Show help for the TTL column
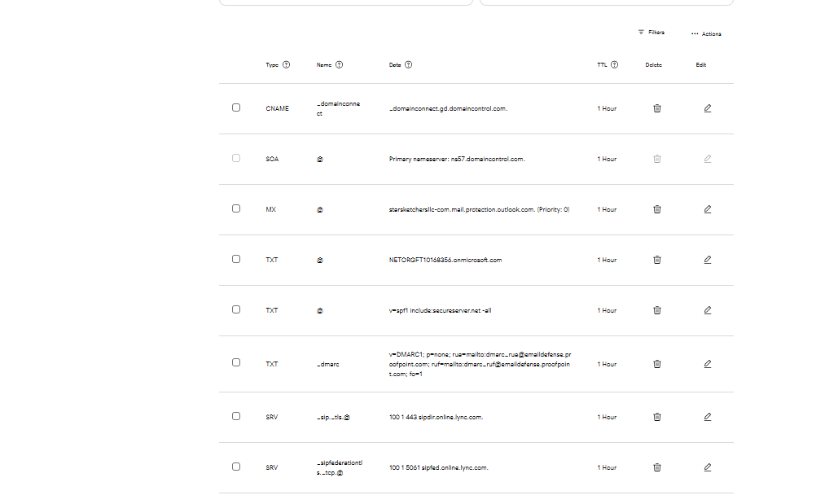This screenshot has height=504, width=838. point(615,65)
